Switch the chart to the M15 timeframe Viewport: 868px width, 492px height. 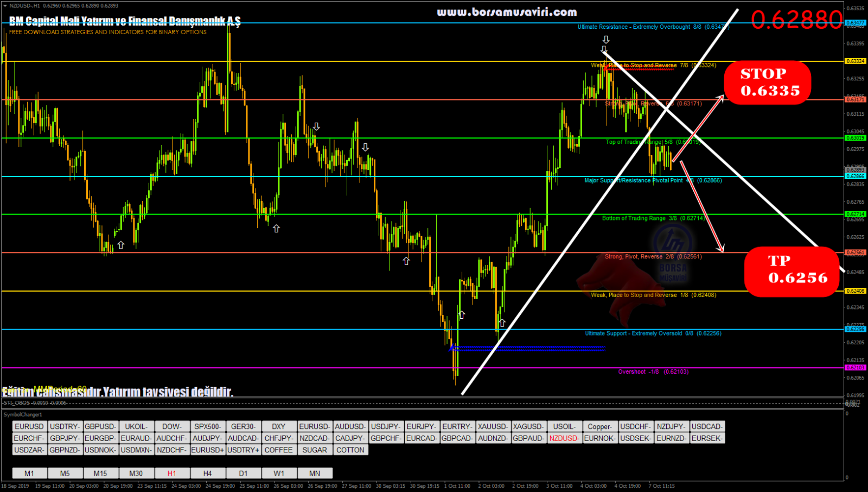point(100,473)
